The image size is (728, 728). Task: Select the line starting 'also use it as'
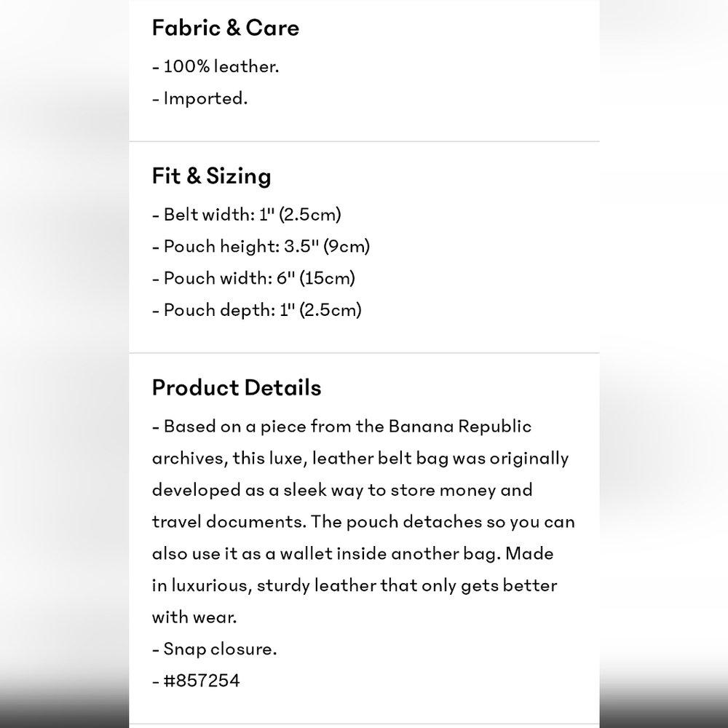click(353, 554)
